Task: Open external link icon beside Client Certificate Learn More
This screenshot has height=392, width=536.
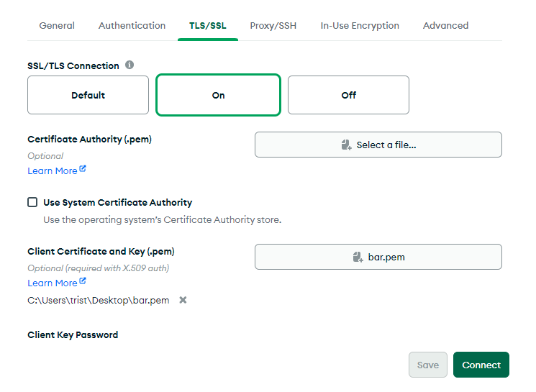Action: click(x=83, y=282)
